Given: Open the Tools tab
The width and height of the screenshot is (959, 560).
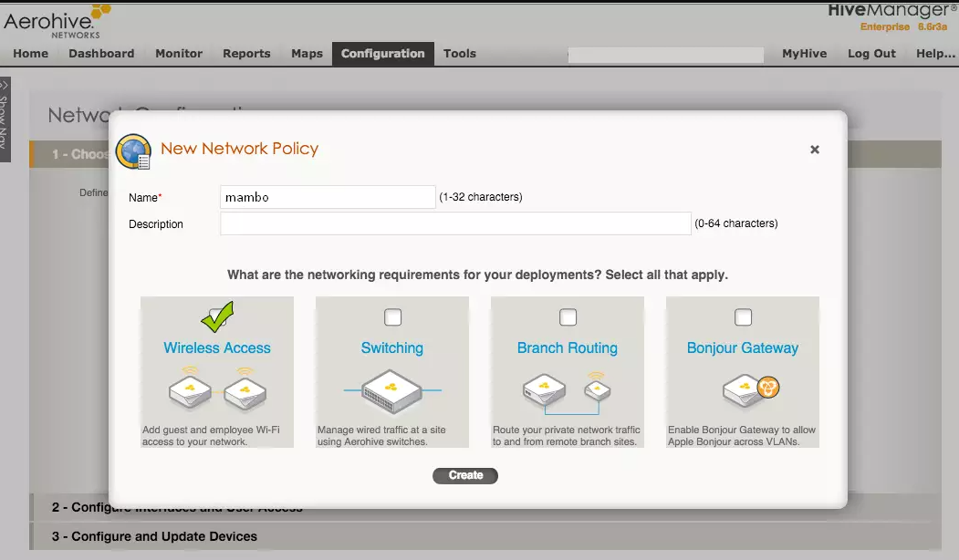Looking at the screenshot, I should pos(460,53).
